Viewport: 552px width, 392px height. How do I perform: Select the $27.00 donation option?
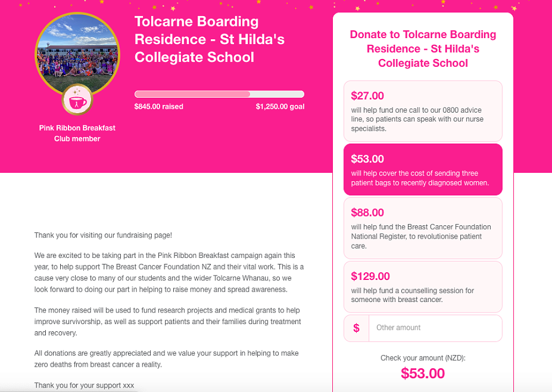(423, 111)
